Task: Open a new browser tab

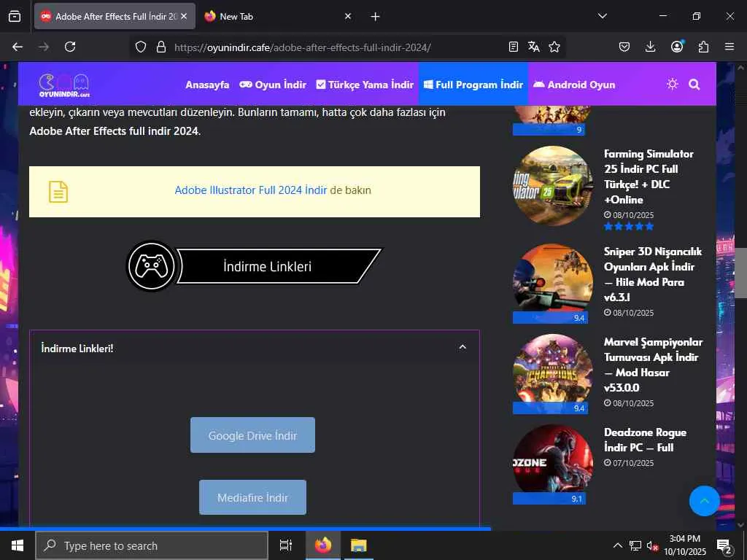Action: point(376,16)
